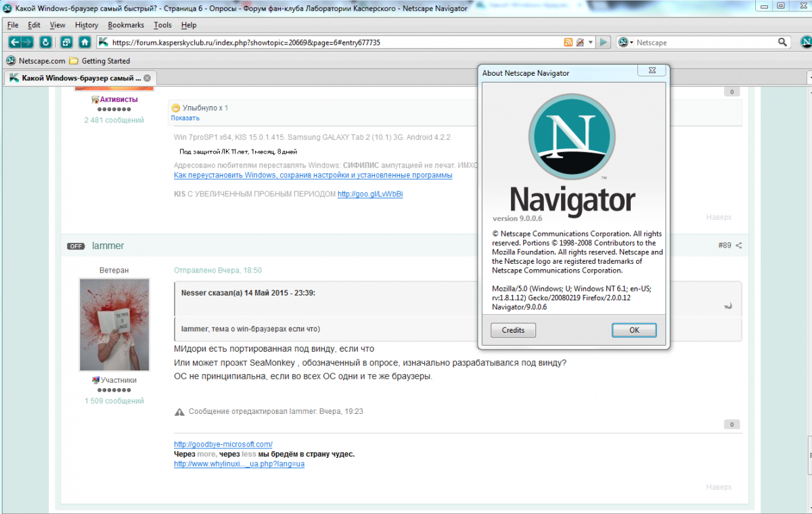Click reputation counter 0 on post #89
This screenshot has height=514, width=812.
tap(731, 425)
